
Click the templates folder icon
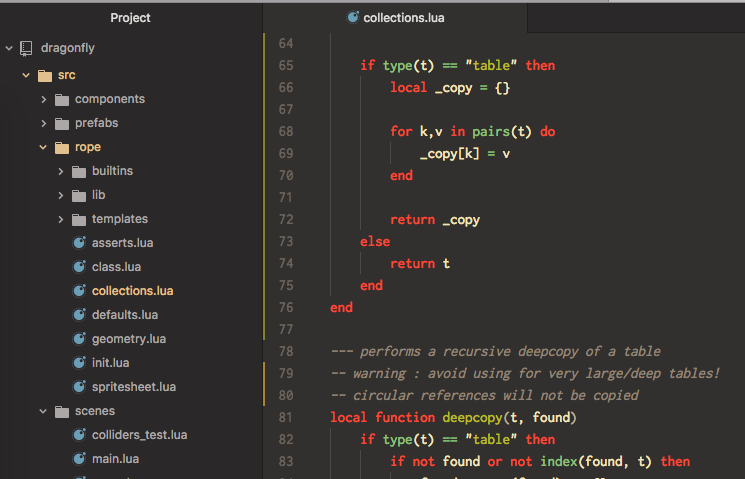point(79,220)
